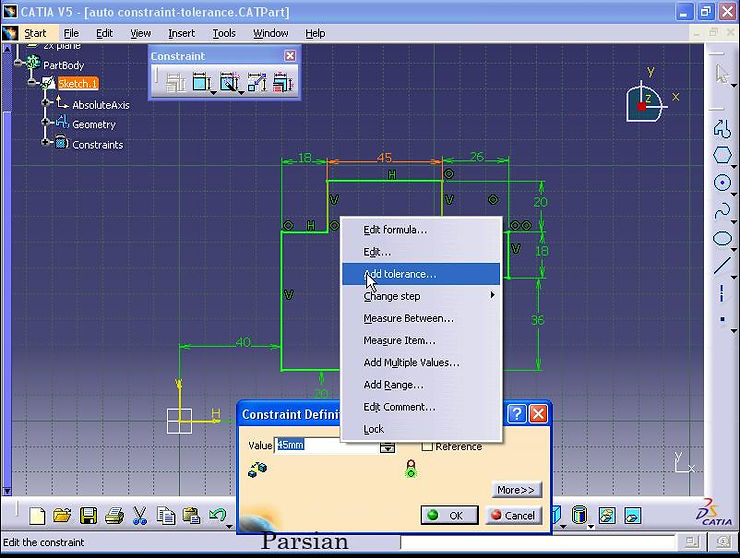Viewport: 740px width, 558px height.
Task: Select the Point sketch tool
Action: coord(722,320)
